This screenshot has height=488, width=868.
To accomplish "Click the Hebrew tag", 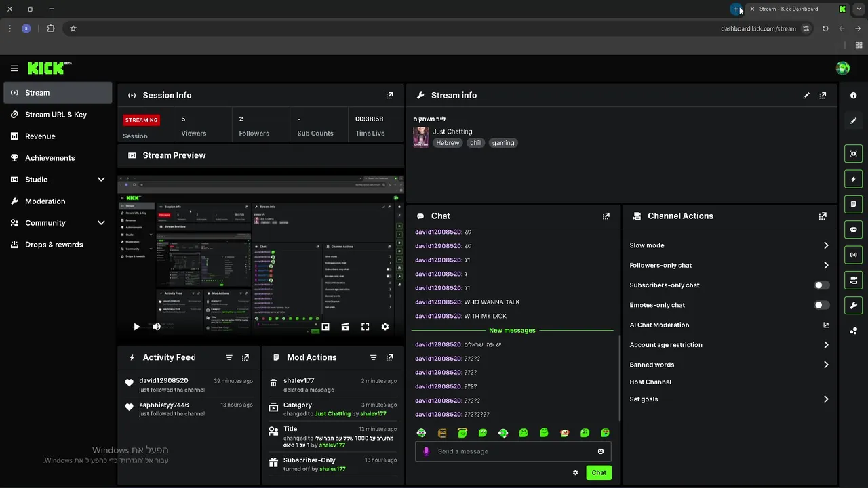I will coord(448,143).
